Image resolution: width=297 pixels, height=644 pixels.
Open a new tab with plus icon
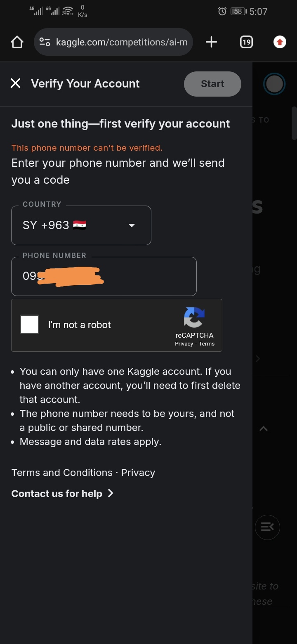[211, 42]
